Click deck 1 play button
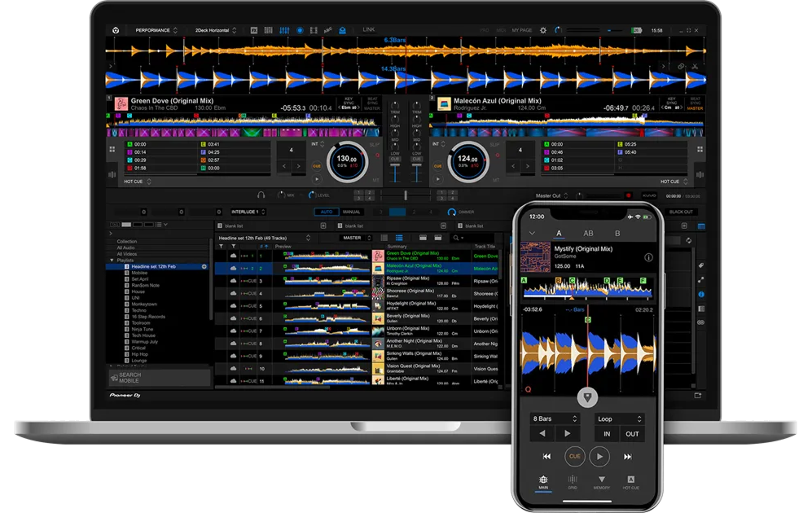Screen dimensions: 812x517 [316, 179]
